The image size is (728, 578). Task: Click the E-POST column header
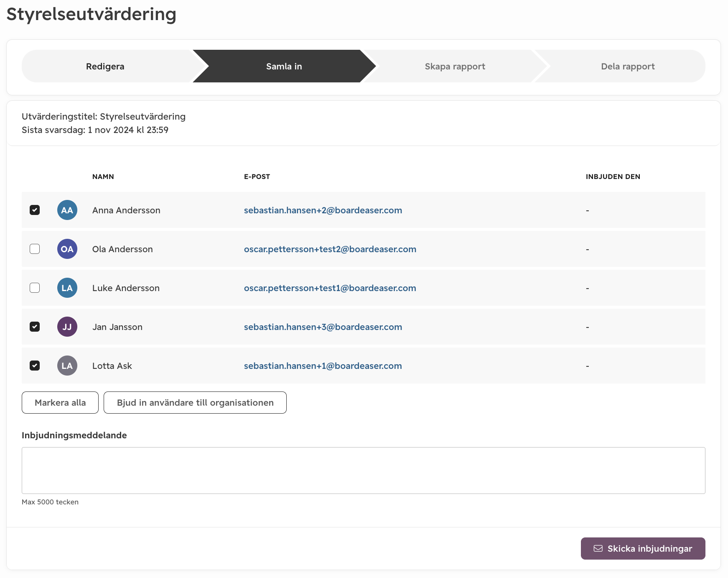coord(257,176)
